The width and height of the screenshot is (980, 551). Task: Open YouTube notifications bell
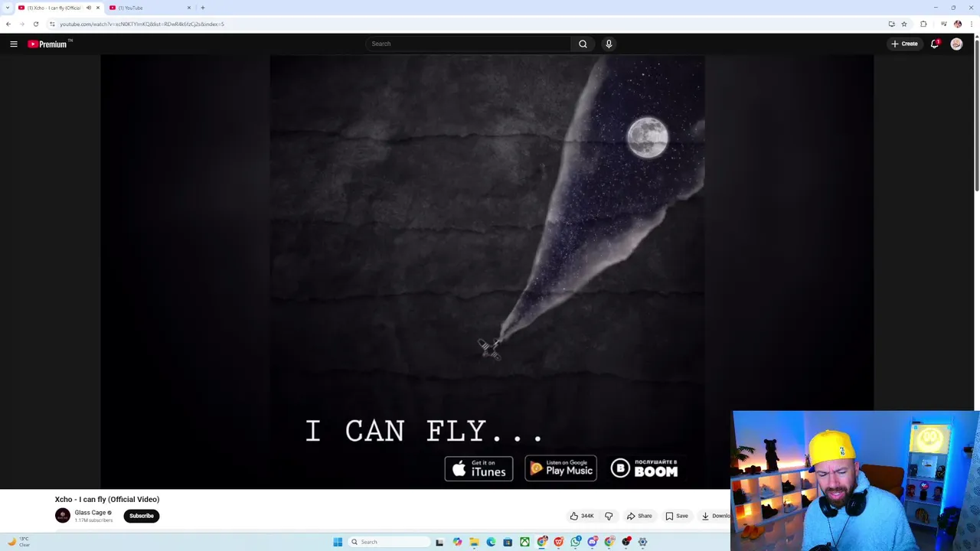coord(935,44)
